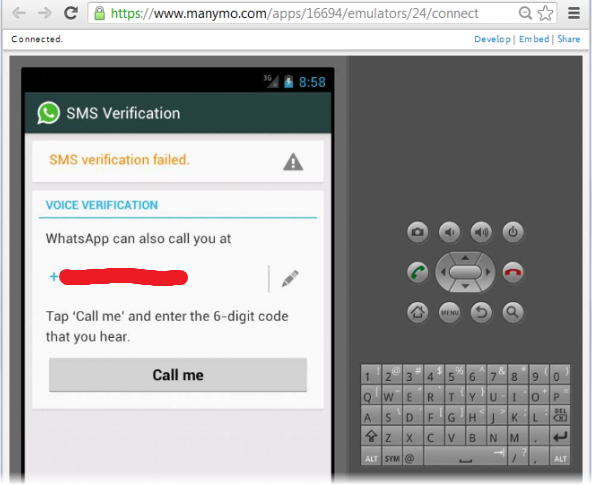This screenshot has height=485, width=592.
Task: Click the warning triangle icon
Action: [x=293, y=162]
